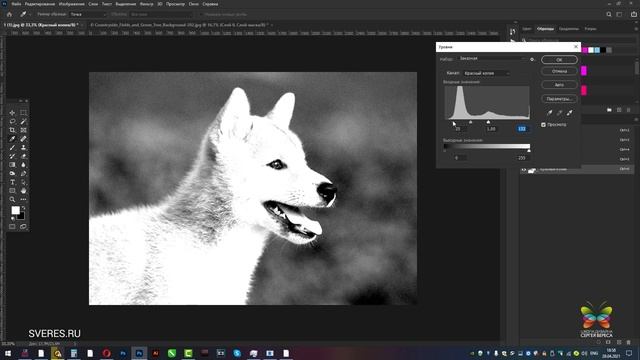Select the Gradient tool
640x360 pixels.
click(12, 165)
